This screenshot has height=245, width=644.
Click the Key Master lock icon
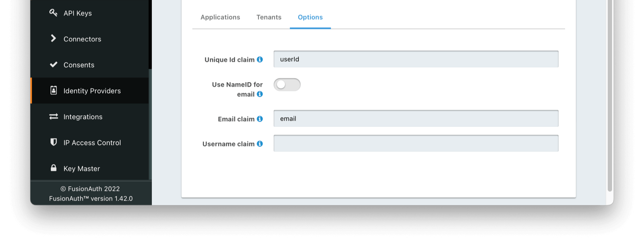pyautogui.click(x=54, y=168)
